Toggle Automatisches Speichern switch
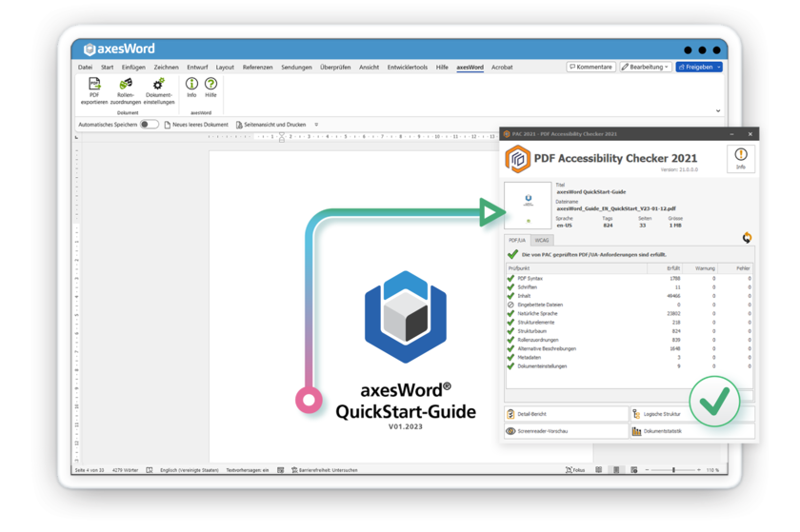This screenshot has height=532, width=800. pyautogui.click(x=149, y=125)
